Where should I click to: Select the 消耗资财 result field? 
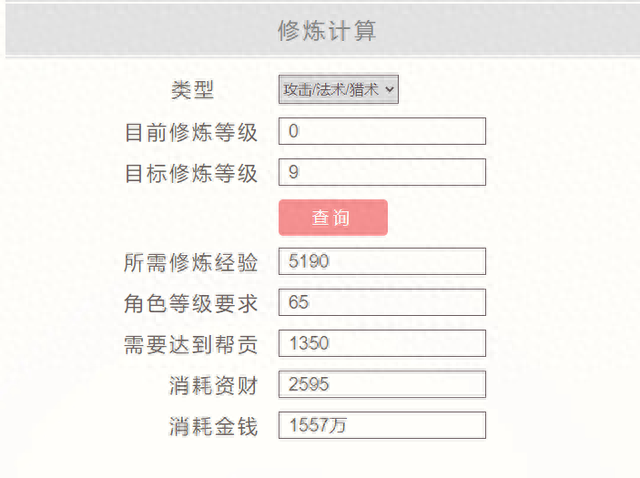click(382, 384)
